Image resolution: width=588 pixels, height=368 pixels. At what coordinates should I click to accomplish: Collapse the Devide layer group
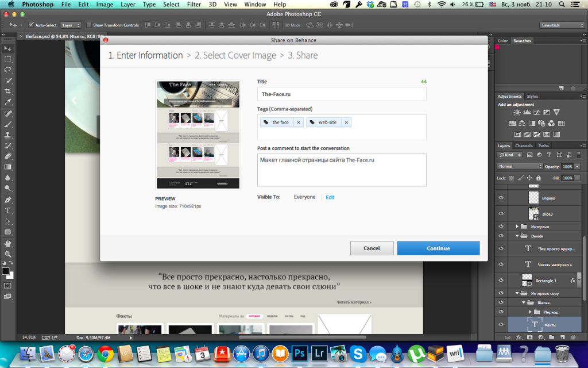pos(517,236)
